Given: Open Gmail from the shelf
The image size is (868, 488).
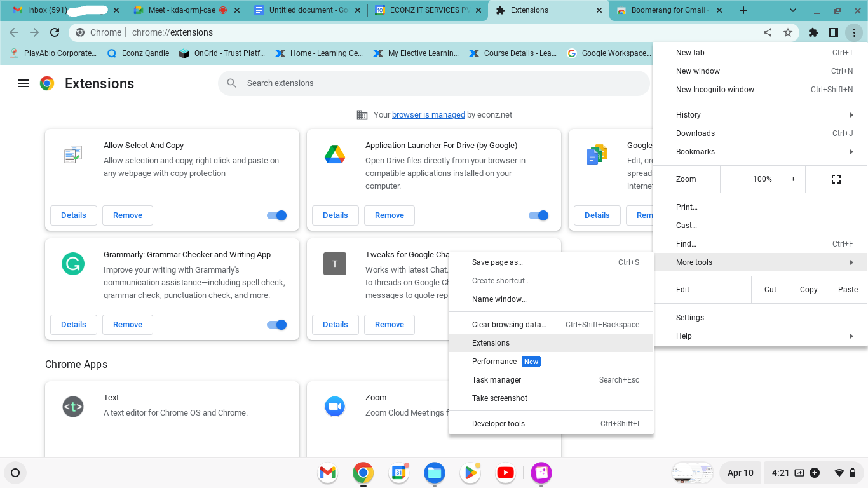Looking at the screenshot, I should click(x=327, y=473).
